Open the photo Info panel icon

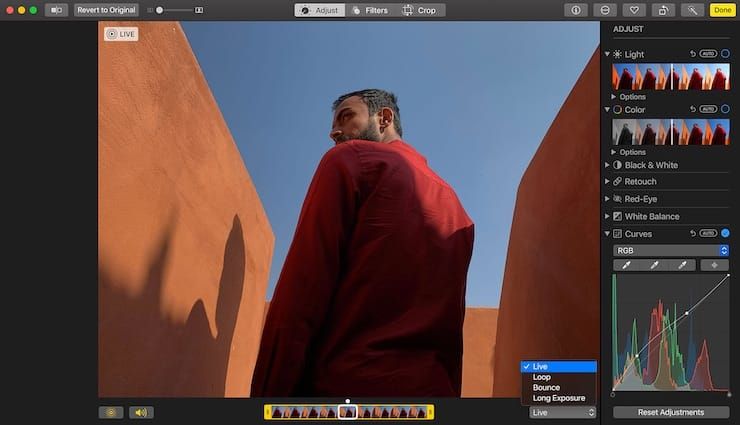click(x=576, y=10)
